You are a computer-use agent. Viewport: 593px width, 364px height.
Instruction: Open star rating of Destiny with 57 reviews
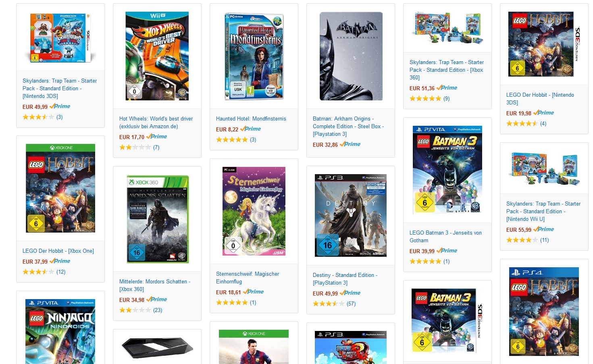click(329, 304)
